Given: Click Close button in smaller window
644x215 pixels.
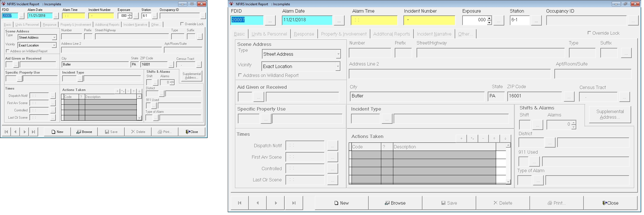Looking at the screenshot, I should (192, 132).
